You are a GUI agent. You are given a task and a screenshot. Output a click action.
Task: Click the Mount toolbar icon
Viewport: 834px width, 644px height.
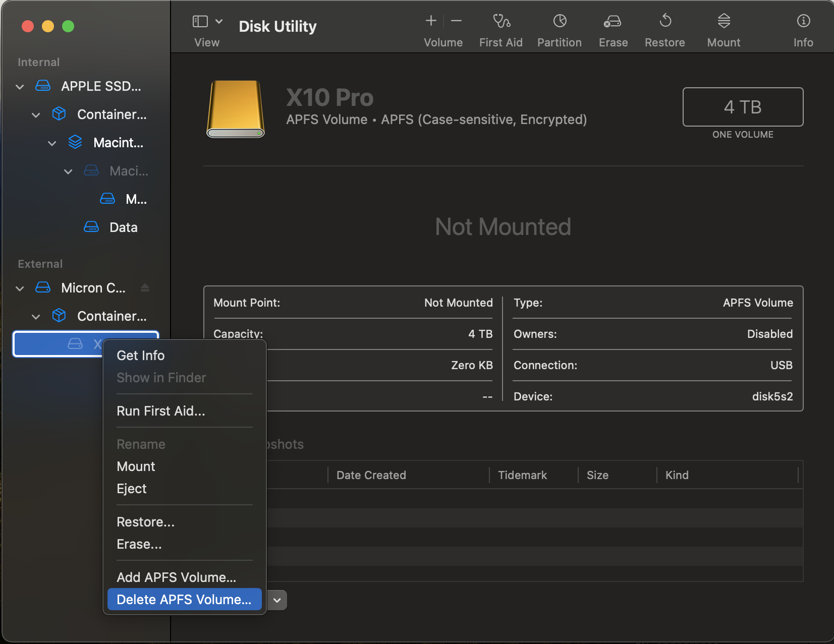click(723, 28)
